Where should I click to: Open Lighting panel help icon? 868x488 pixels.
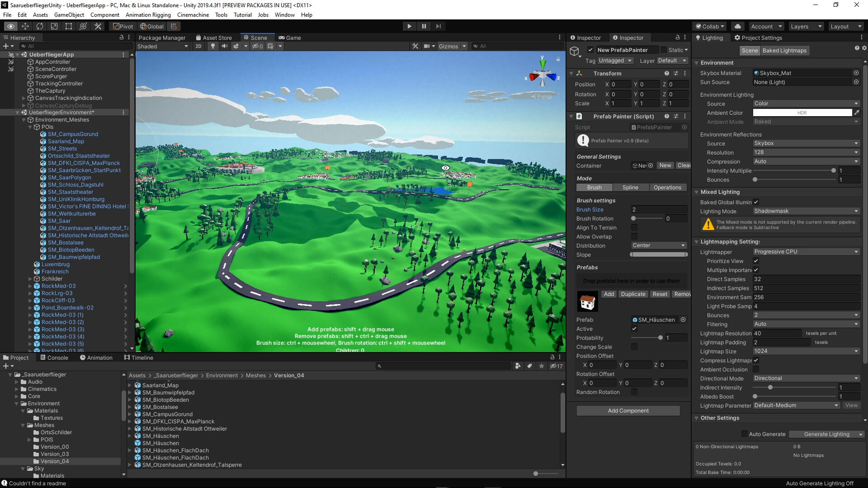857,48
